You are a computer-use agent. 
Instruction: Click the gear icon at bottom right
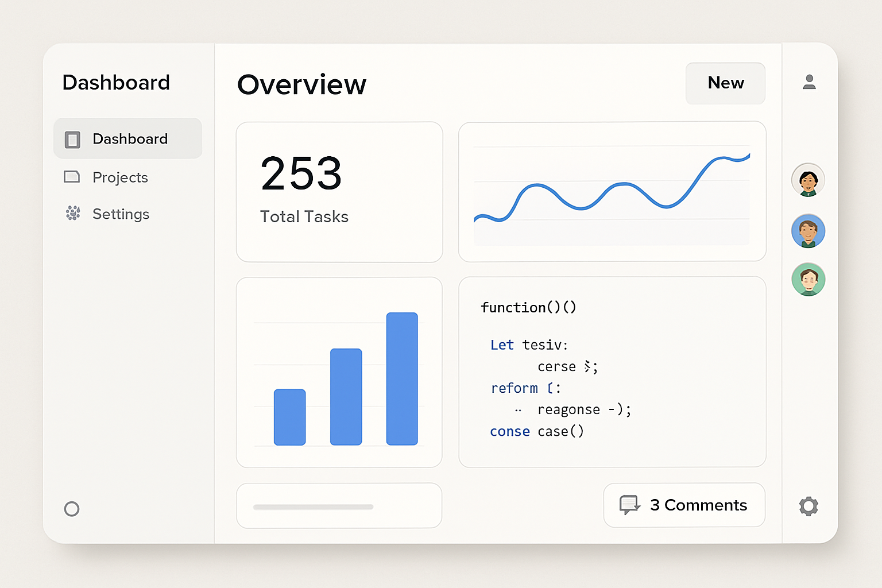tap(808, 506)
